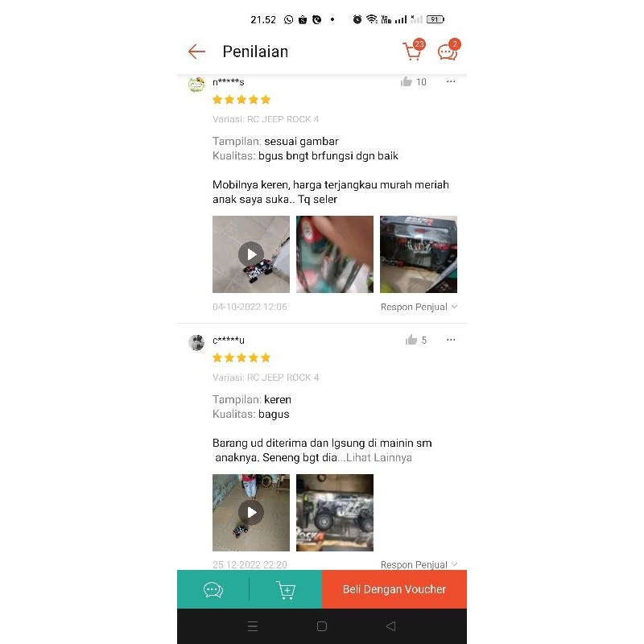Expand Respon Penjual under first review
644x644 pixels.
click(419, 307)
